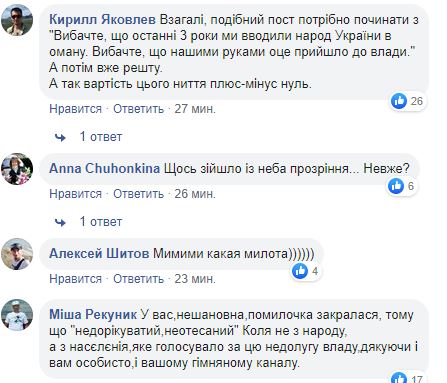Open Алексей Шитов's avatar photo
The width and height of the screenshot is (447, 383).
(17, 254)
